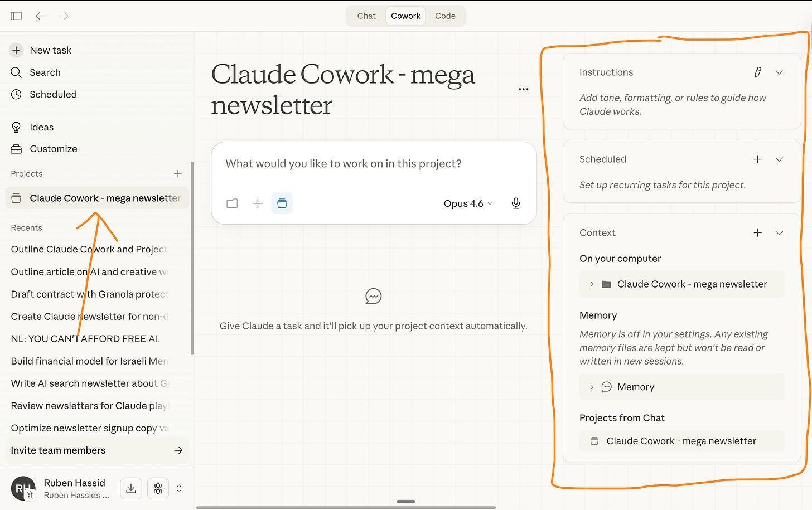
Task: Click the horizontal scrollbar at bottom
Action: click(346, 507)
